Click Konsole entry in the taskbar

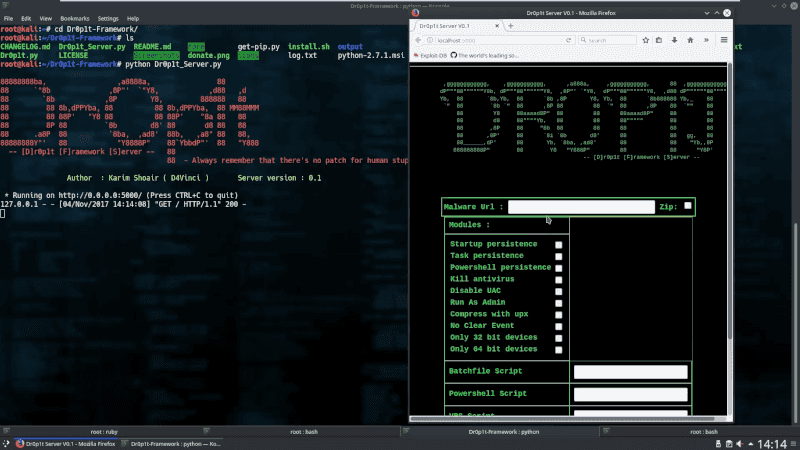(x=171, y=444)
